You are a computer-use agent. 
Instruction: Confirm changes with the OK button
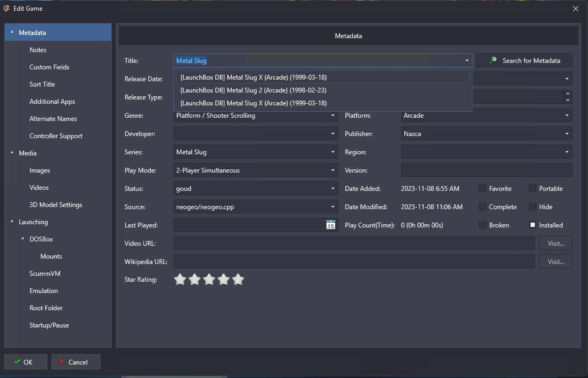pos(25,362)
